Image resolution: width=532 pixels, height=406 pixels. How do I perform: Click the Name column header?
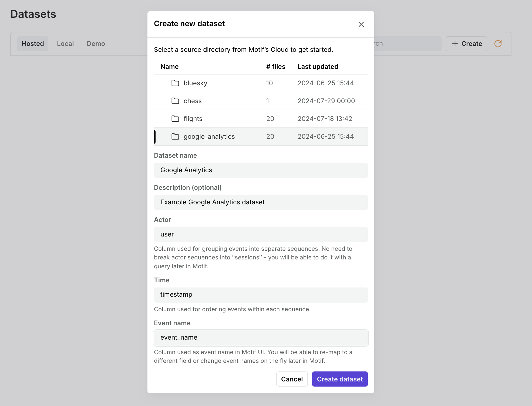click(169, 67)
